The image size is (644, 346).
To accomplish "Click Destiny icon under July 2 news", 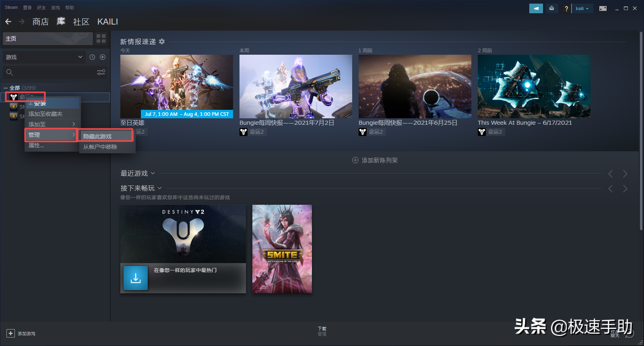I will coord(244,132).
